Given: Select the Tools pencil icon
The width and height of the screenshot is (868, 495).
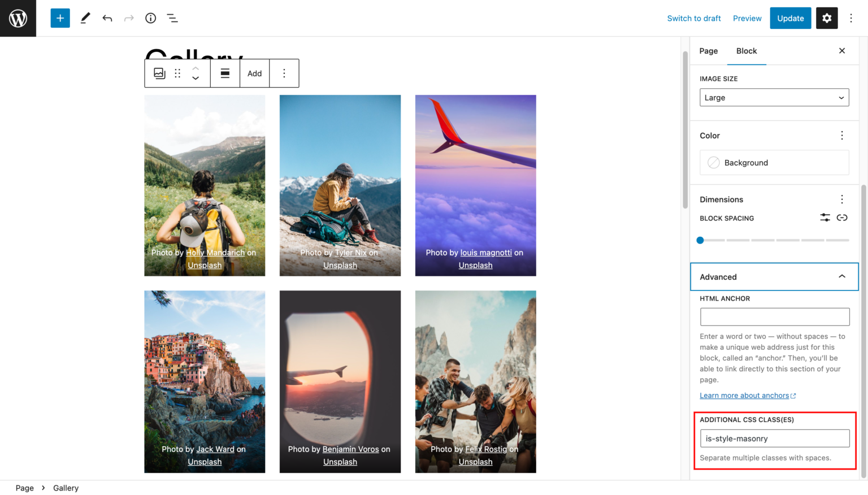Looking at the screenshot, I should click(x=85, y=18).
